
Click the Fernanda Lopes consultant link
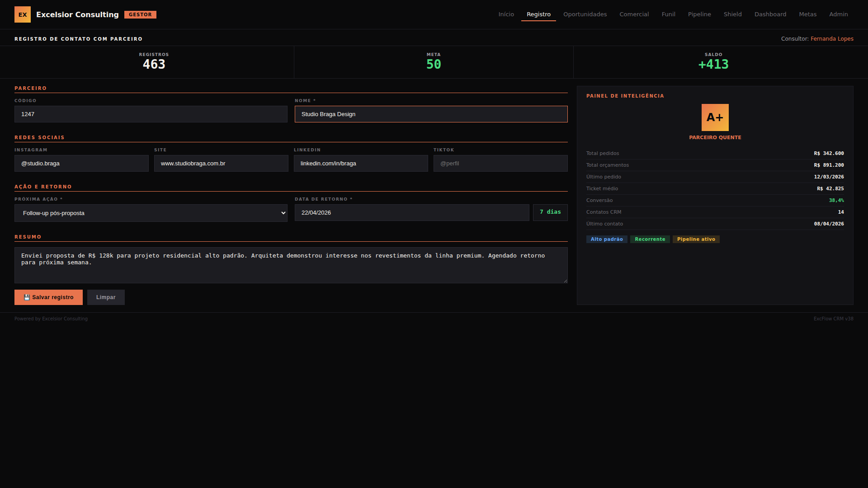pyautogui.click(x=832, y=39)
